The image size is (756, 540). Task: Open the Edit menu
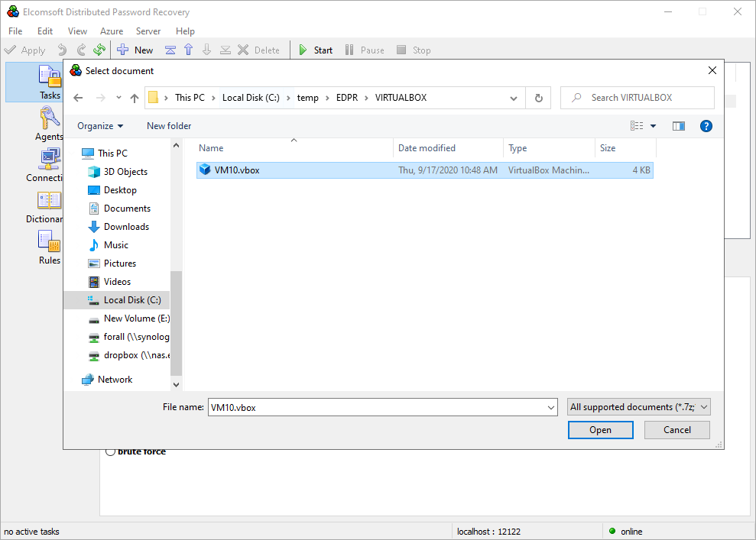point(45,31)
